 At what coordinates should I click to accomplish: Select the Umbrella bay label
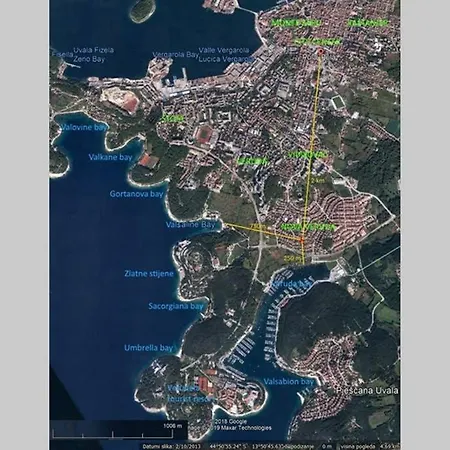tap(148, 348)
